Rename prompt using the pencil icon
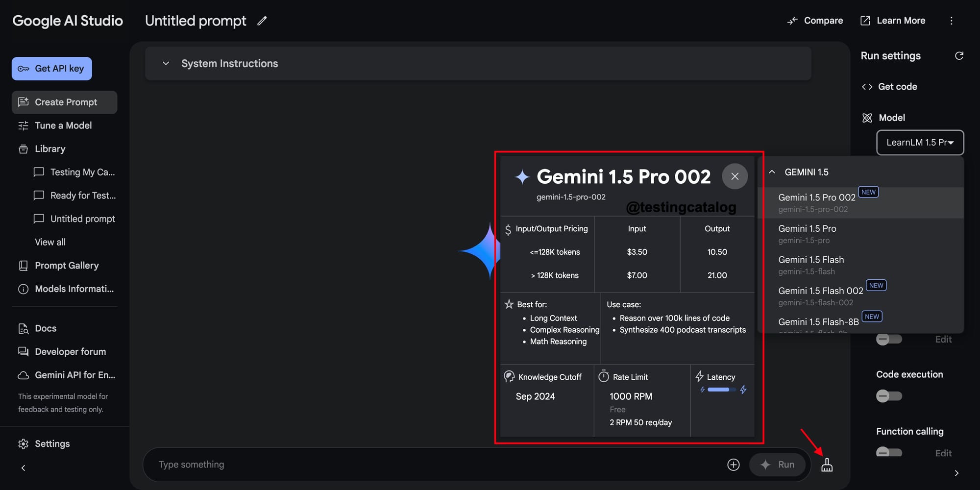The width and height of the screenshot is (980, 490). pos(262,21)
